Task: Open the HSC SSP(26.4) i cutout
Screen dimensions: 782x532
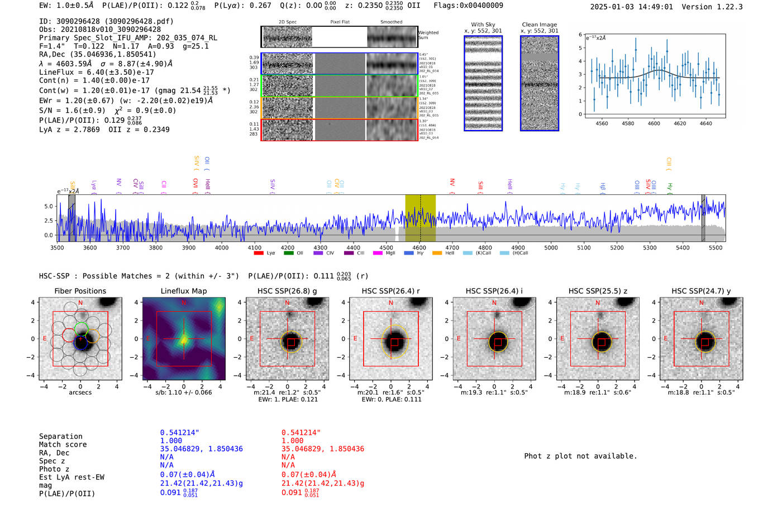Action: coord(494,338)
